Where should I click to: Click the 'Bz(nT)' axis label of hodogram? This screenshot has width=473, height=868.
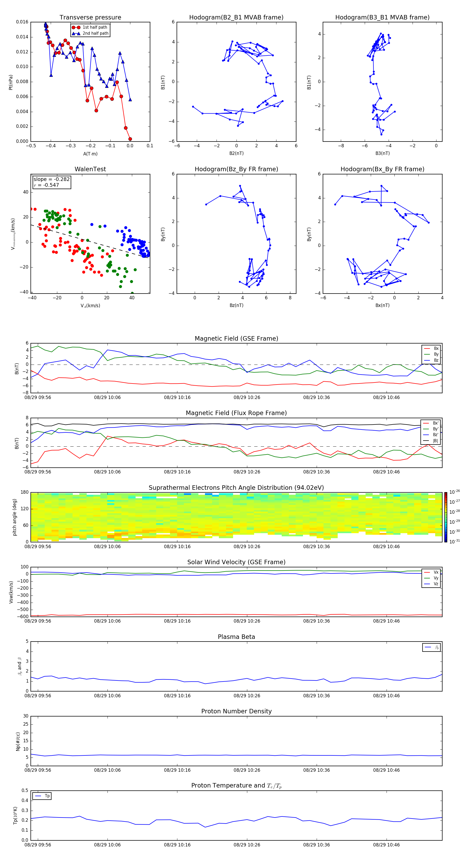pyautogui.click(x=236, y=305)
